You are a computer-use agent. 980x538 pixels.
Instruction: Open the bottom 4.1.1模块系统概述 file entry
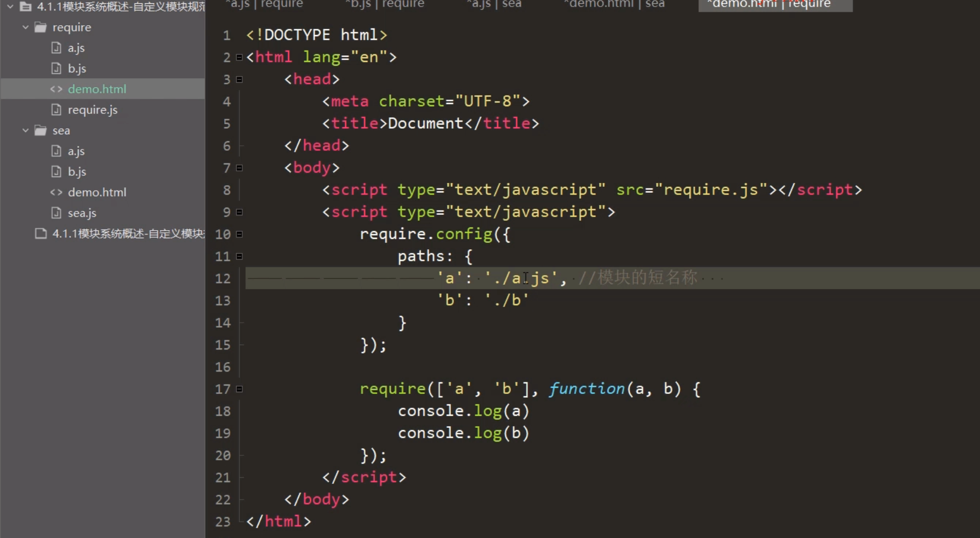click(129, 233)
